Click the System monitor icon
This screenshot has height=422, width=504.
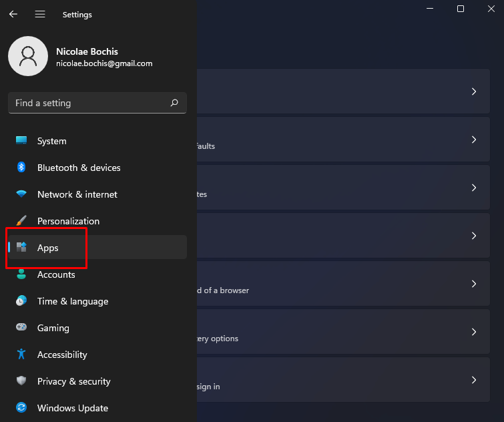21,141
